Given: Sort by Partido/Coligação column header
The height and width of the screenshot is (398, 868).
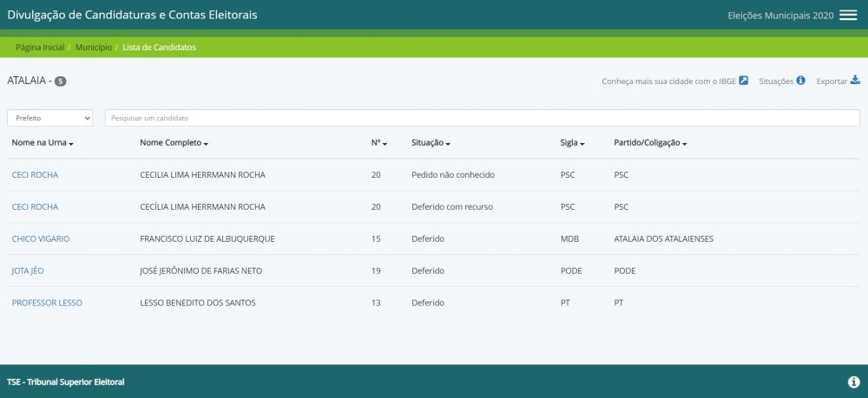Looking at the screenshot, I should coord(650,142).
